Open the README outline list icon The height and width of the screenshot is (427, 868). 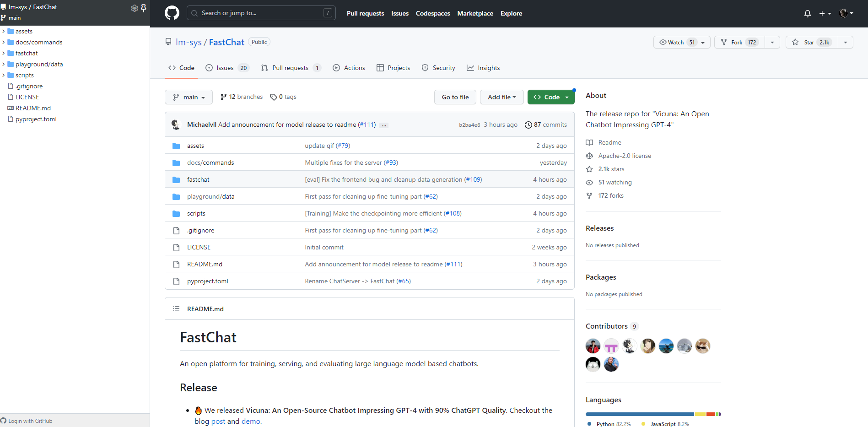click(x=176, y=309)
